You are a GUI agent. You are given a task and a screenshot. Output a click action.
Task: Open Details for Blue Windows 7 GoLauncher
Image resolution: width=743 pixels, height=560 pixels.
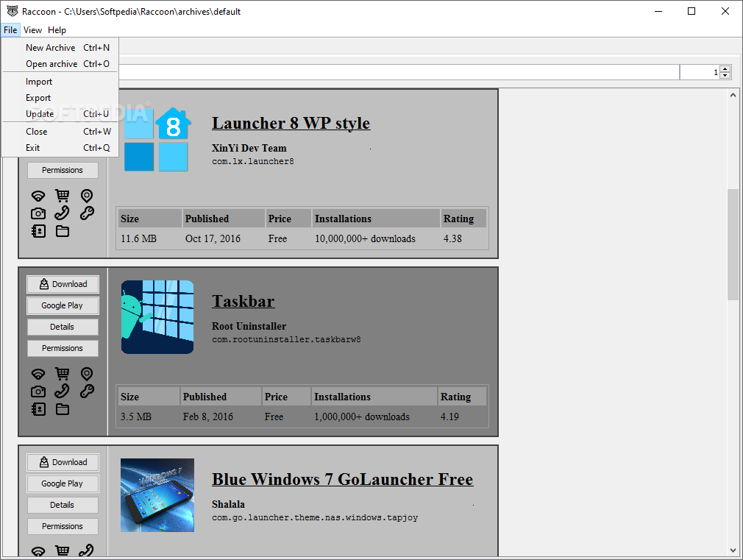pos(63,505)
